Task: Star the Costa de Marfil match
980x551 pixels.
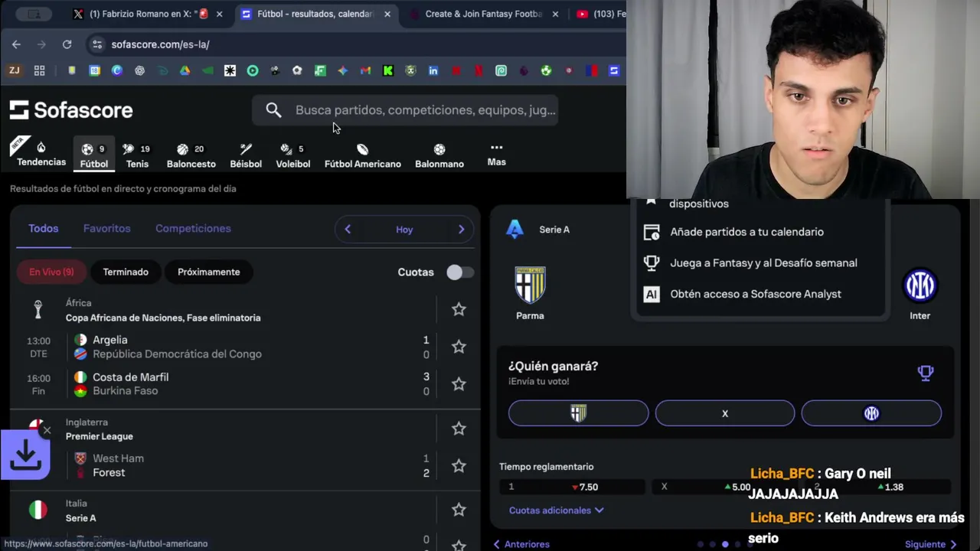Action: pyautogui.click(x=459, y=384)
